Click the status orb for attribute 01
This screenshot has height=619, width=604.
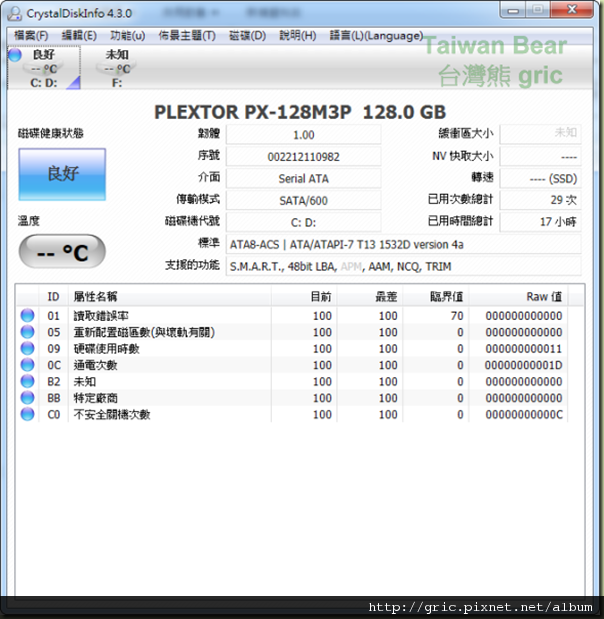pos(27,315)
